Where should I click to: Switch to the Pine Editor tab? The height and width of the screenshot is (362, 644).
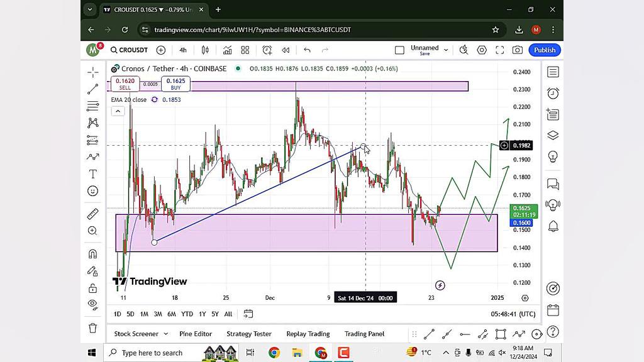coord(196,334)
